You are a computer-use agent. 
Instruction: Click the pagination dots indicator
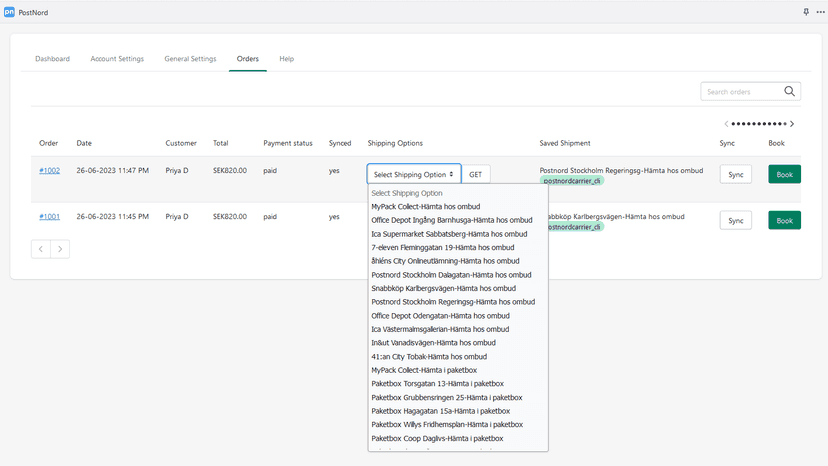point(759,124)
